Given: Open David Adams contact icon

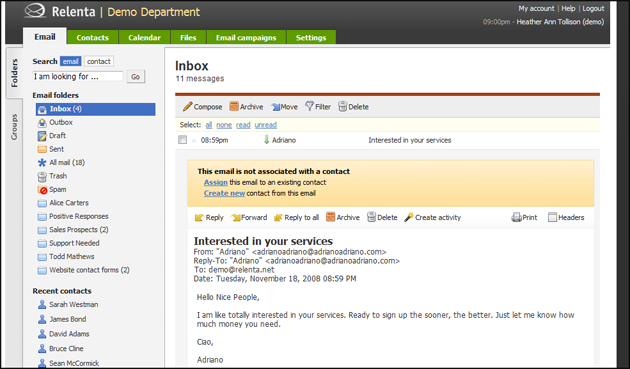Looking at the screenshot, I should pos(42,334).
